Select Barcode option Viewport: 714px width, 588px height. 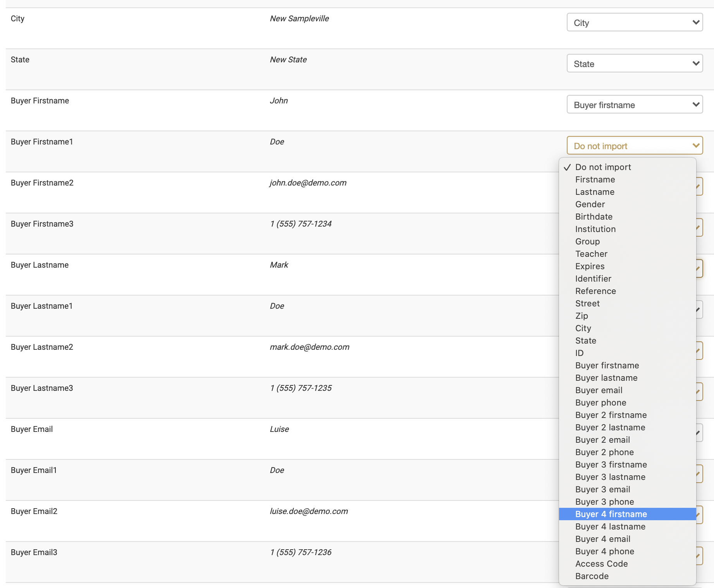[628, 576]
